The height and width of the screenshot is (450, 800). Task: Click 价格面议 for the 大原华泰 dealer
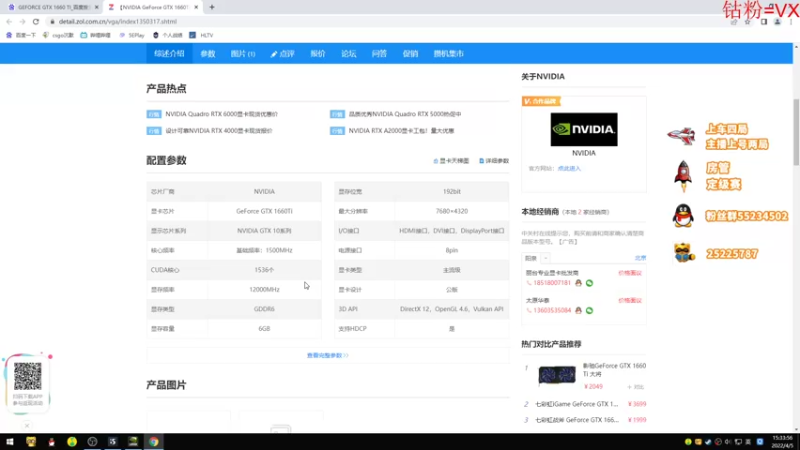[630, 301]
